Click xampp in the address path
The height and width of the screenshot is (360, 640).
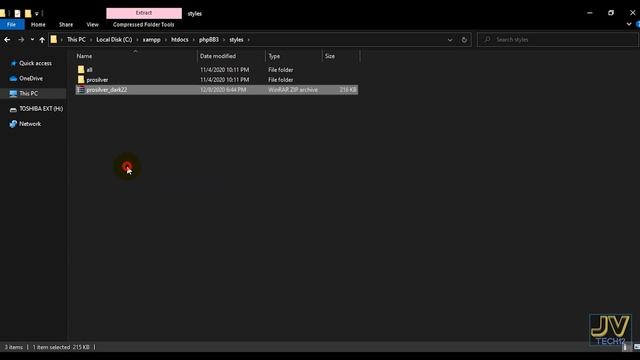151,40
